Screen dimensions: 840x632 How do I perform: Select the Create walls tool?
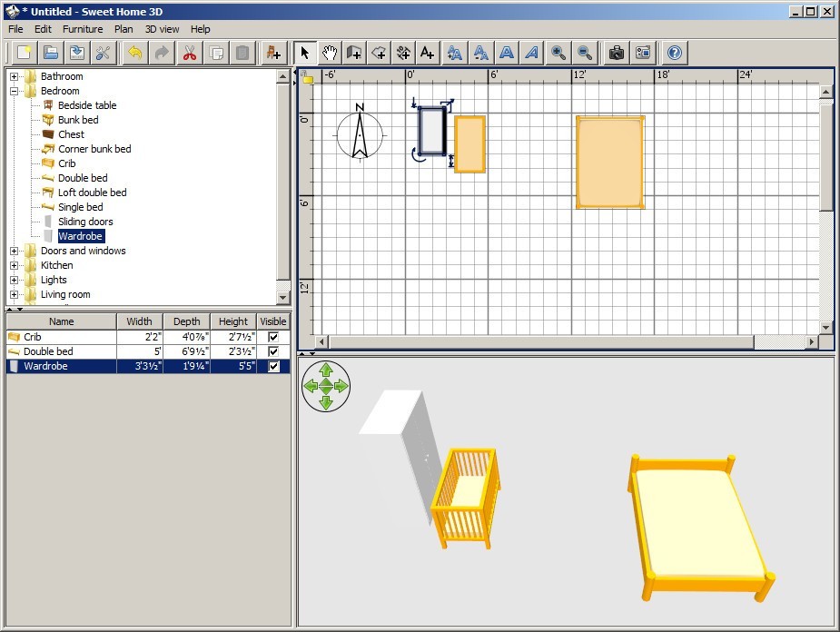coord(354,52)
